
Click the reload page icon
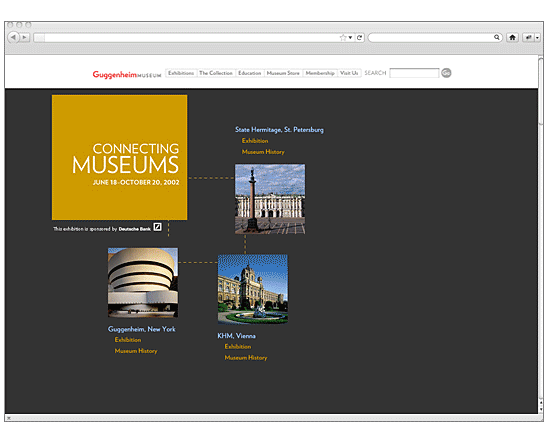(x=359, y=38)
